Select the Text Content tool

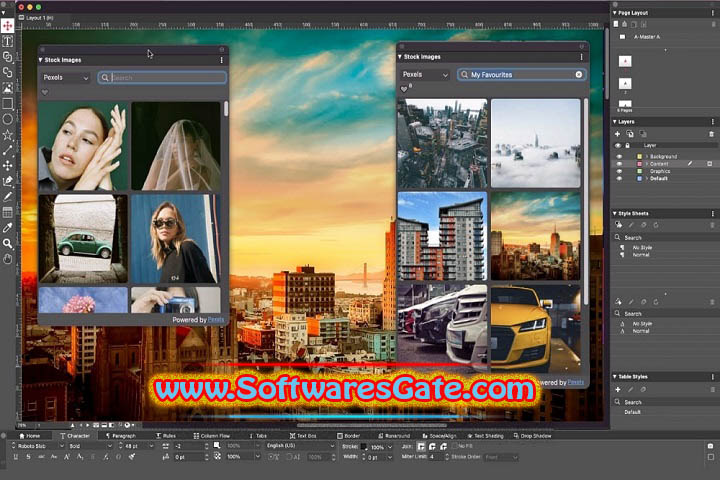7,41
